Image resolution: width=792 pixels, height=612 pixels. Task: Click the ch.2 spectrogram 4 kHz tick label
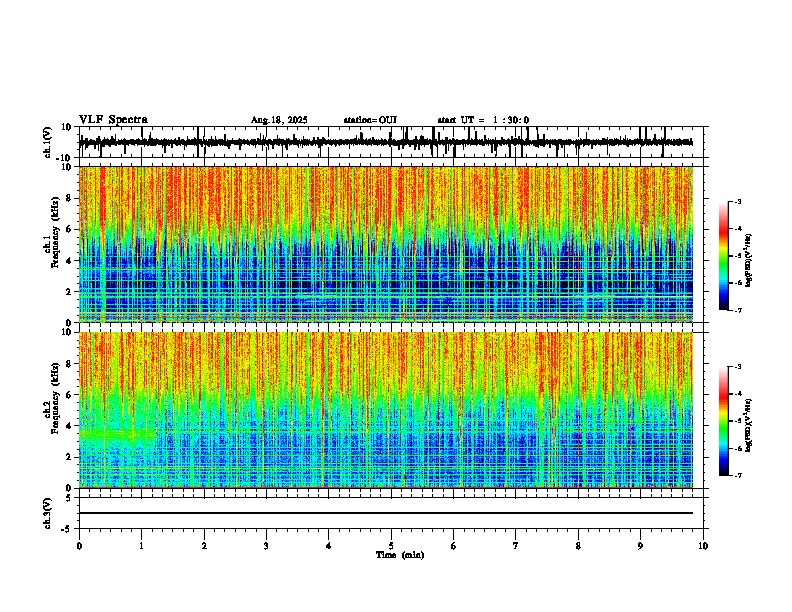[69, 426]
